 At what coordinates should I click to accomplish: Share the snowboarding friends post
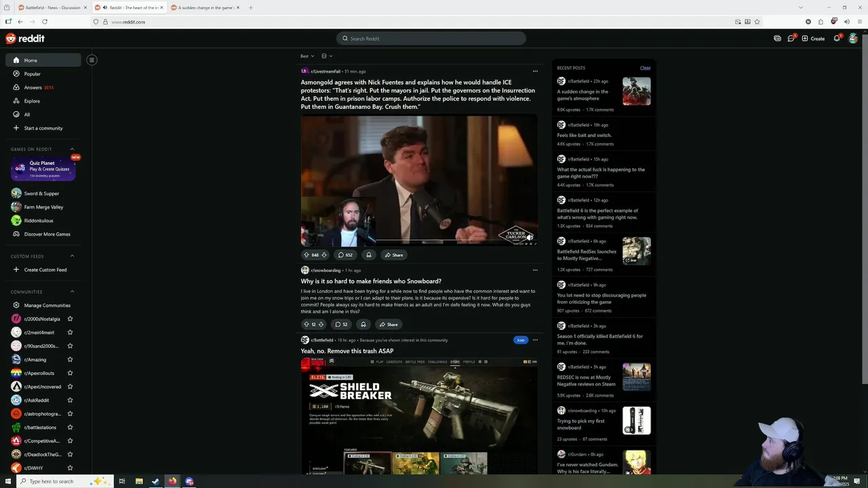pyautogui.click(x=389, y=325)
